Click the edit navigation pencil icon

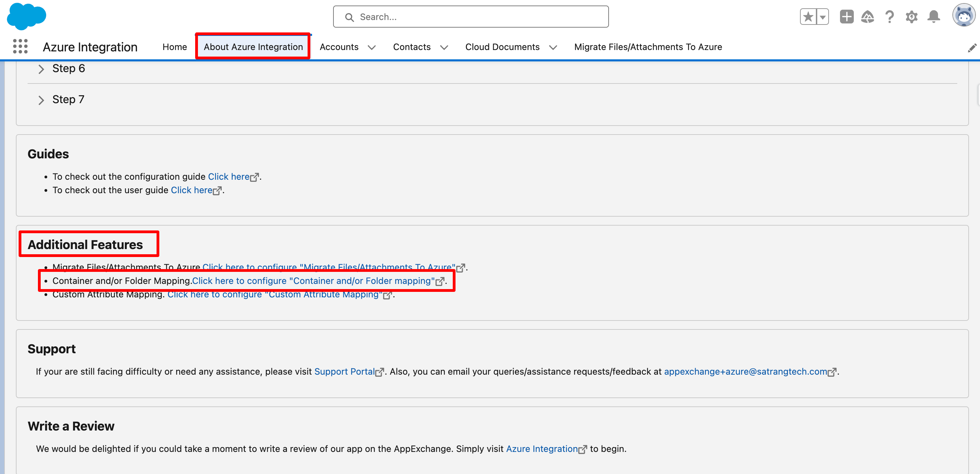point(972,48)
